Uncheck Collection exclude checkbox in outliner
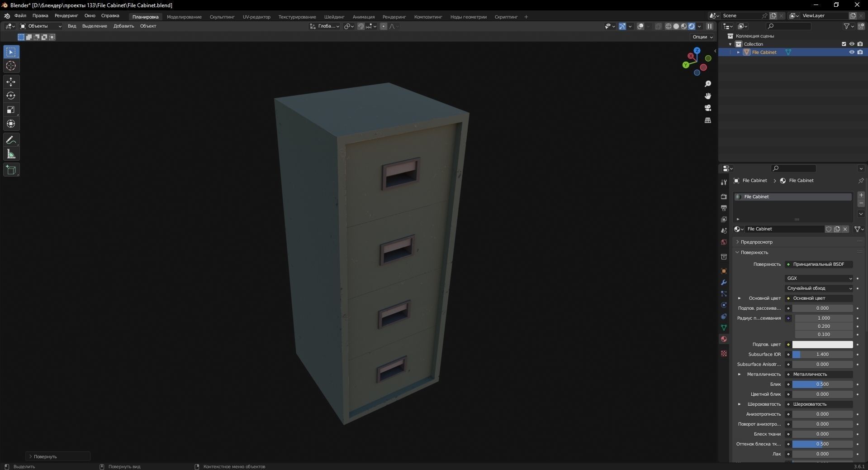This screenshot has width=868, height=470. click(844, 44)
